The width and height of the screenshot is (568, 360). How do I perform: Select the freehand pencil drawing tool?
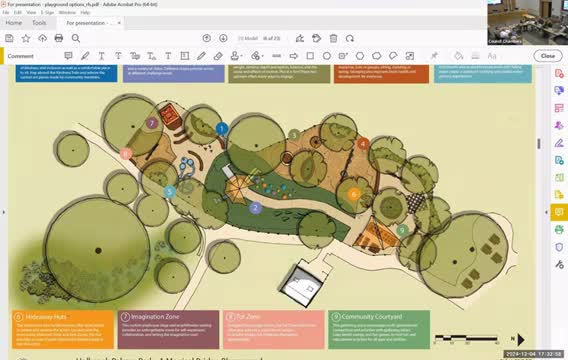[x=201, y=56]
